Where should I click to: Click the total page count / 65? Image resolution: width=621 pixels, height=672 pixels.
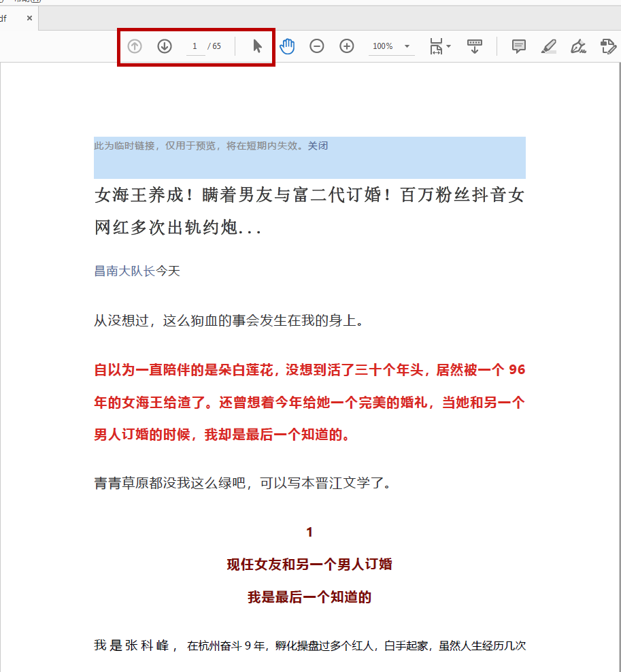pos(214,46)
